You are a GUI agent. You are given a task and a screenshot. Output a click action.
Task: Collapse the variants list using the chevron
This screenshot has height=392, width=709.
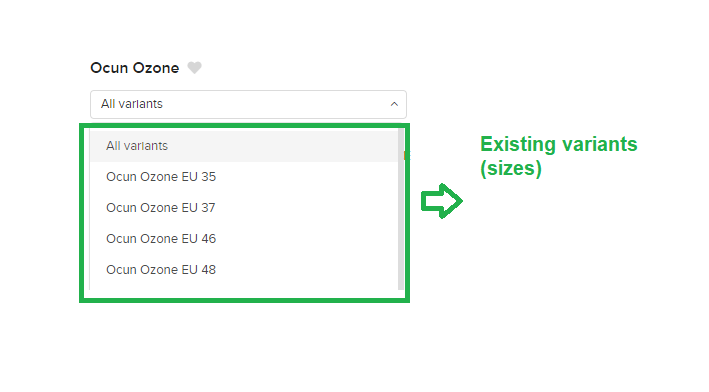click(x=394, y=104)
